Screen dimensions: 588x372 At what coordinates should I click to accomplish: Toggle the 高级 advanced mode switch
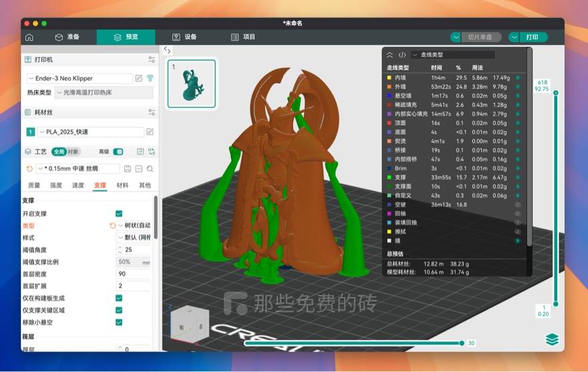[118, 152]
